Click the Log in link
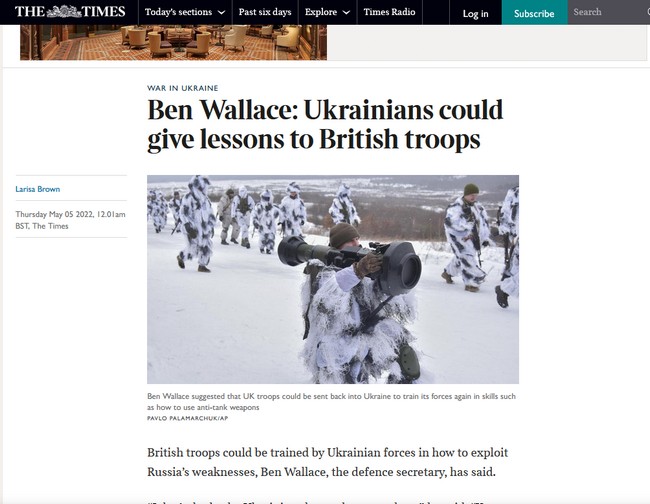The image size is (650, 504). tap(475, 14)
